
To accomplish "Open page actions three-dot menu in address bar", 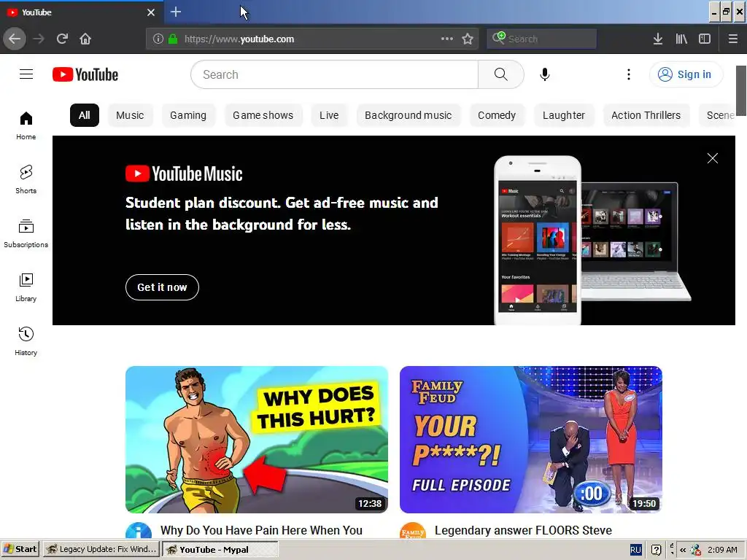I will tap(447, 39).
